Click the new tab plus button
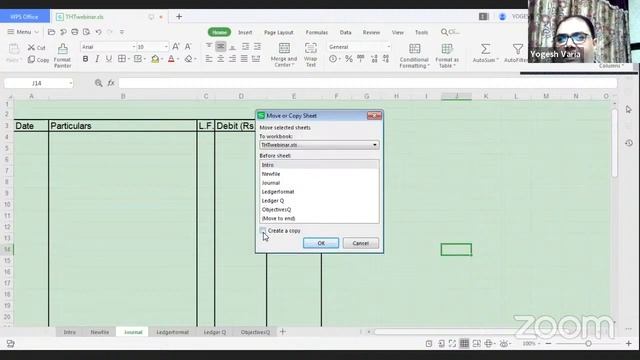The image size is (640, 360). click(x=179, y=17)
